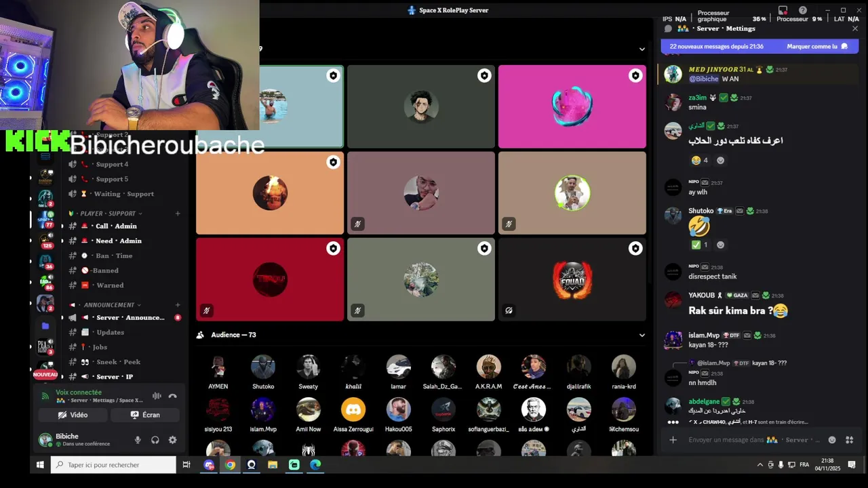Focus the Envoyer un message input field

click(753, 440)
